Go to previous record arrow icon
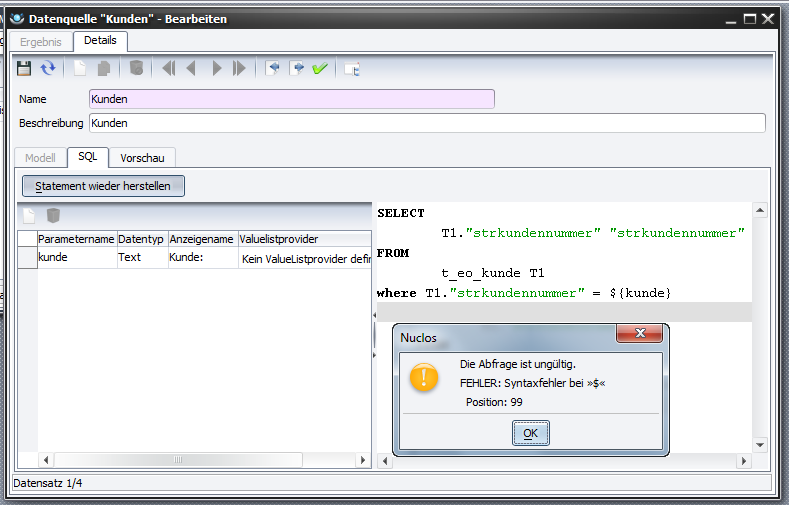The height and width of the screenshot is (505, 789). click(191, 68)
